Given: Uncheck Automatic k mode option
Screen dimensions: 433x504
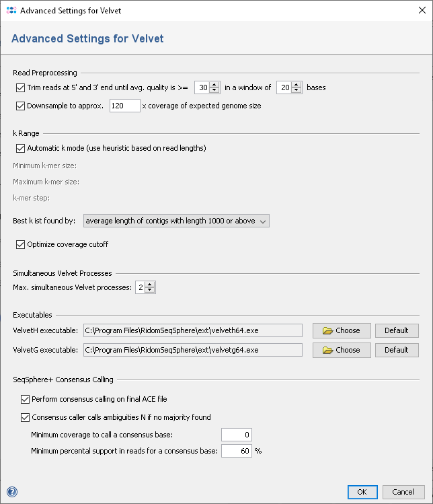Looking at the screenshot, I should click(x=19, y=148).
